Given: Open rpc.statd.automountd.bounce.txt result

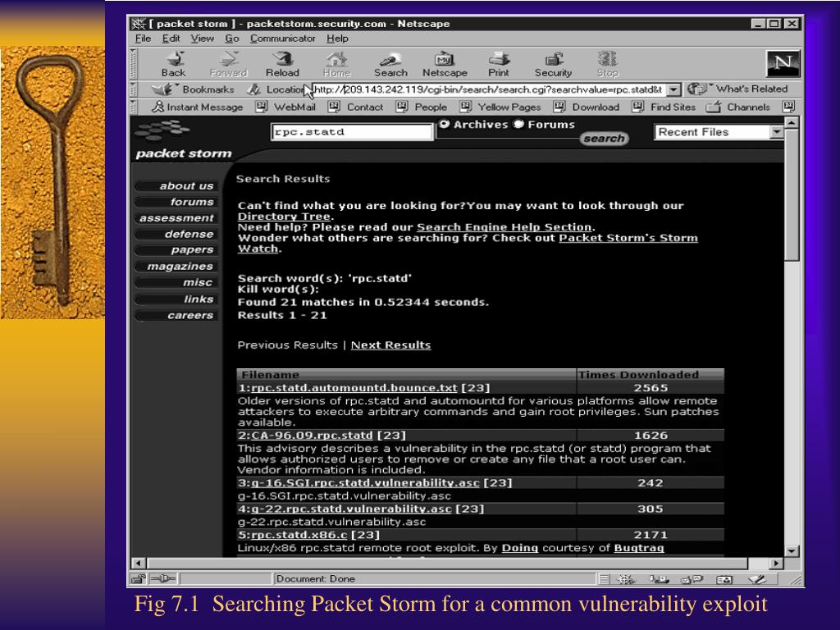Looking at the screenshot, I should pos(354,388).
